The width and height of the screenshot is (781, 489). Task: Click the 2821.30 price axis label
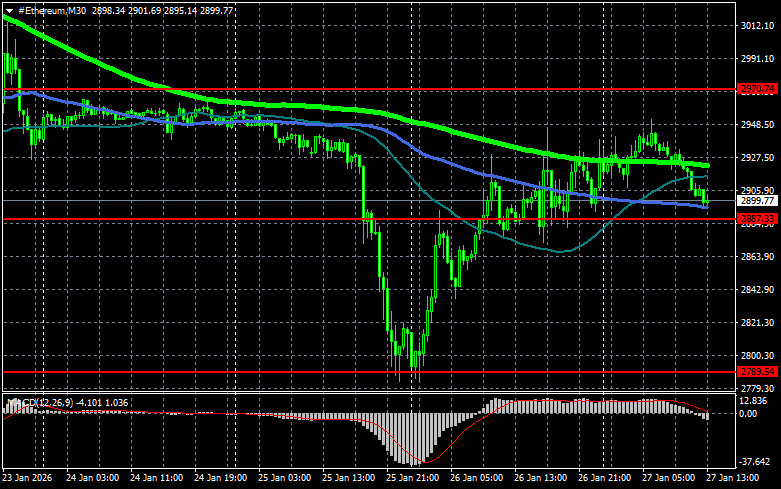757,323
